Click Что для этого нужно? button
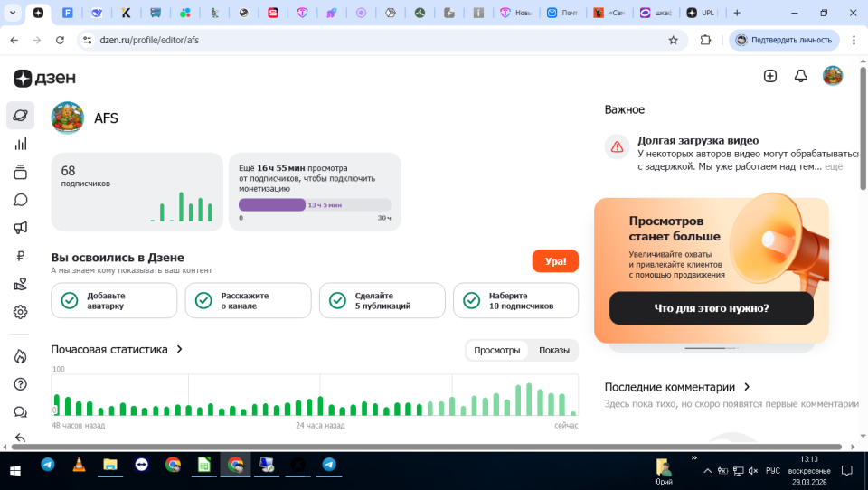 point(712,308)
